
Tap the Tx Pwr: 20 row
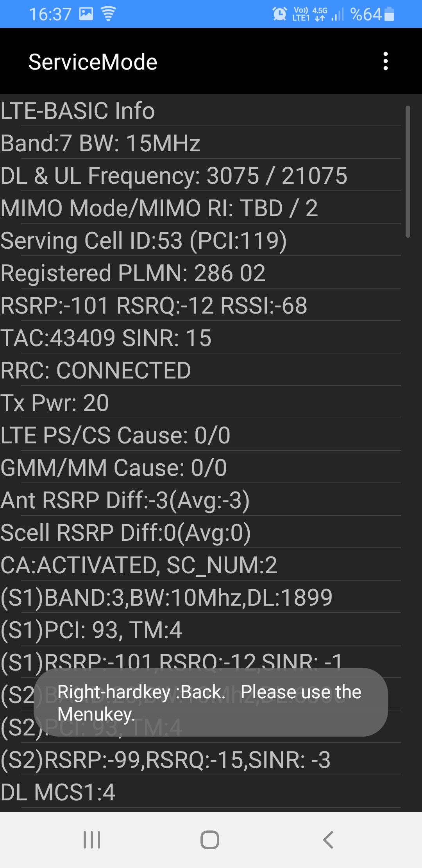[200, 402]
